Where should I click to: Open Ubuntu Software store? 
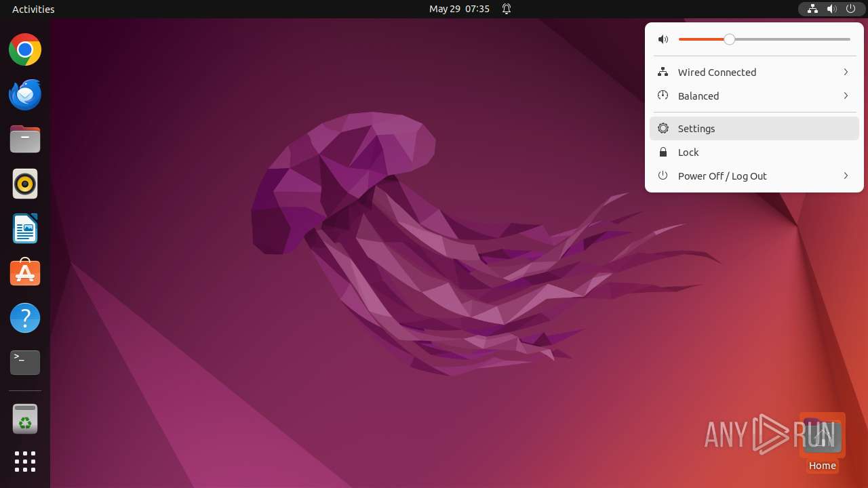(25, 273)
